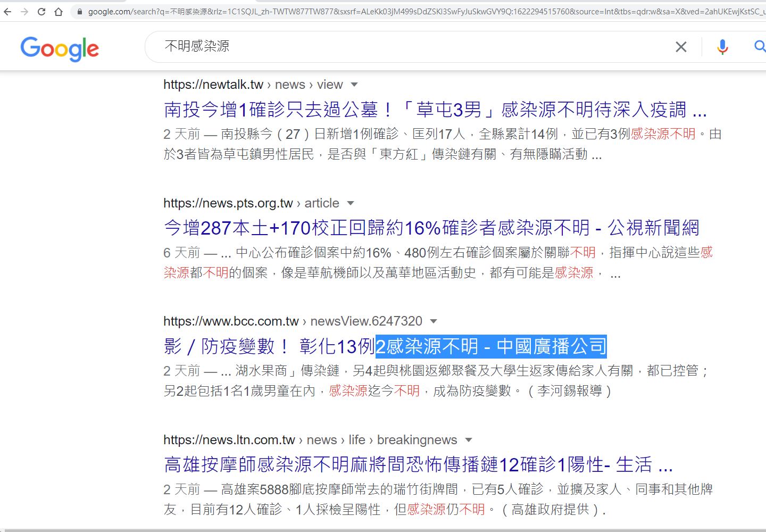
Task: Click the snippet mentioning 李河錫報導
Action: click(437, 381)
